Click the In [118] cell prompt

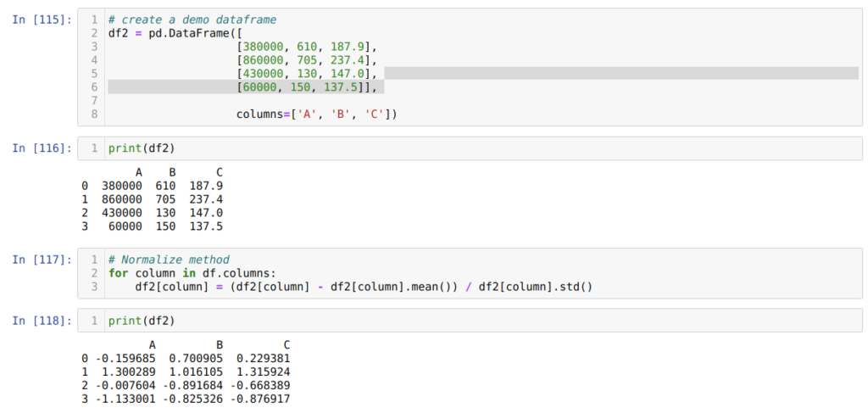42,321
